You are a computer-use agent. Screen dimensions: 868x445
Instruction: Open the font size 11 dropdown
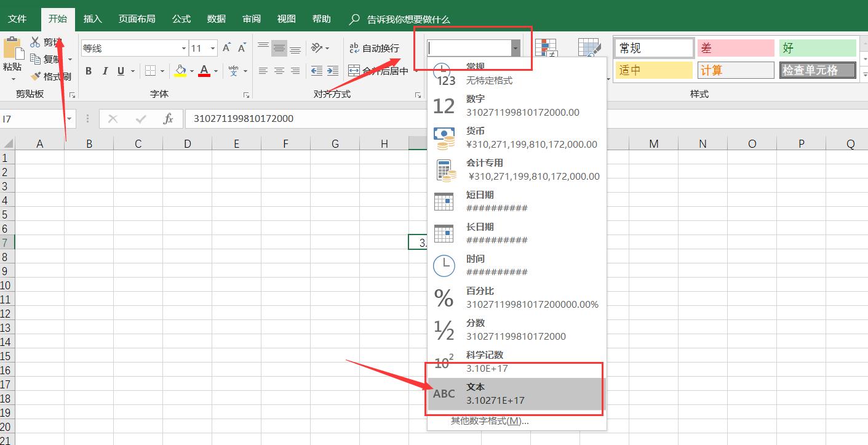click(212, 47)
